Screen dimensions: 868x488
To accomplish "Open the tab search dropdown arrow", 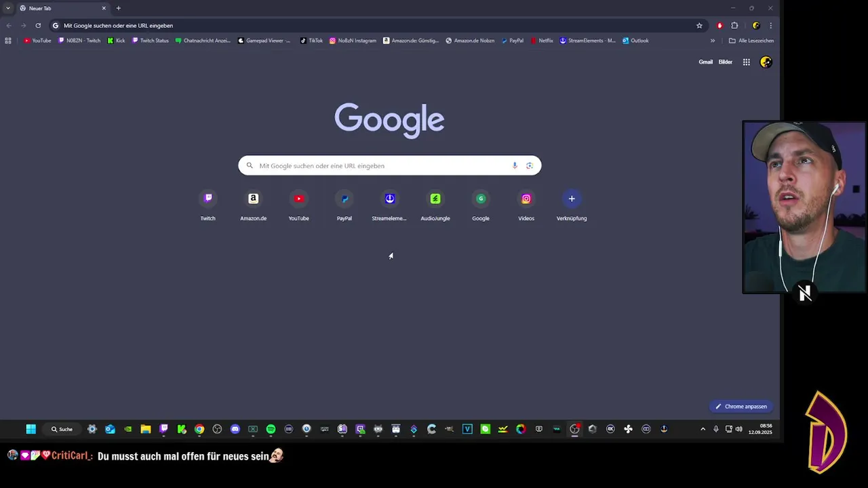I will 7,8.
